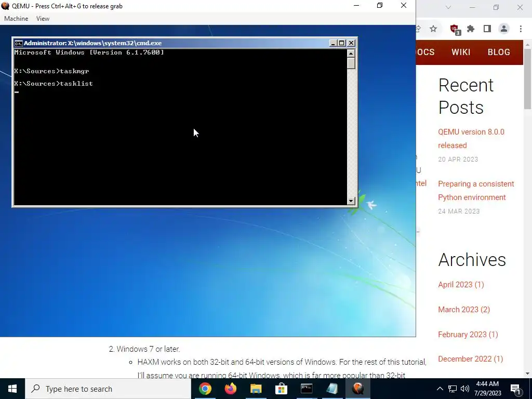Click the 'X:\Sources>taskmgr' line in cmd
Viewport: 532px width, 399px height.
click(51, 71)
